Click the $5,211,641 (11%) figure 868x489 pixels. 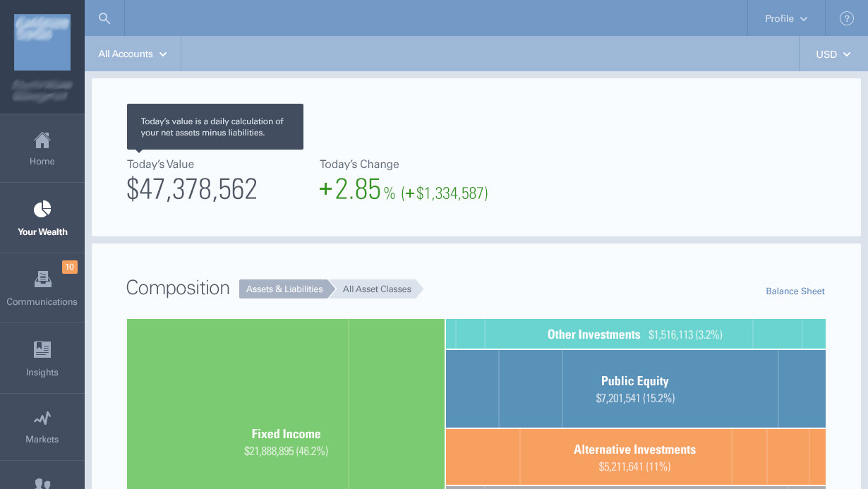click(x=635, y=467)
